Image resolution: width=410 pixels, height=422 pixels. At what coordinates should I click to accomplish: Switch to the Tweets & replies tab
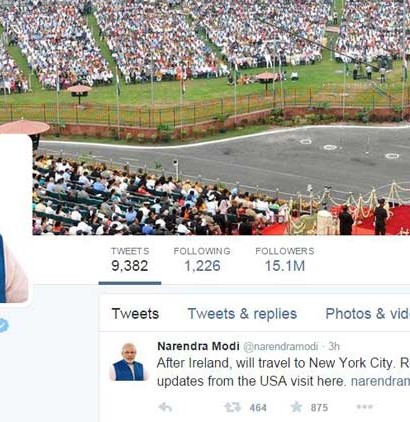[x=242, y=314]
